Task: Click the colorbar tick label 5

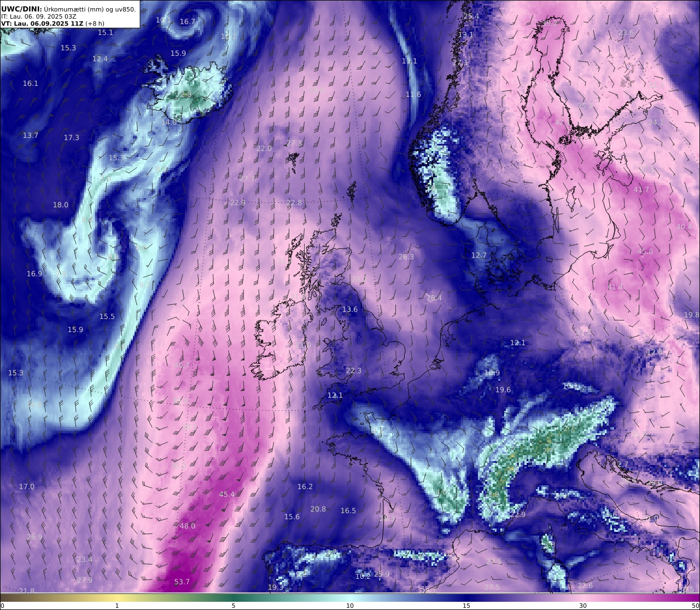Action: click(x=234, y=606)
